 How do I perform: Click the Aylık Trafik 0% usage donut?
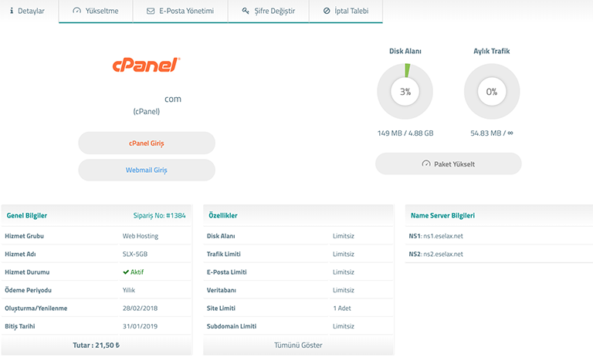(492, 91)
